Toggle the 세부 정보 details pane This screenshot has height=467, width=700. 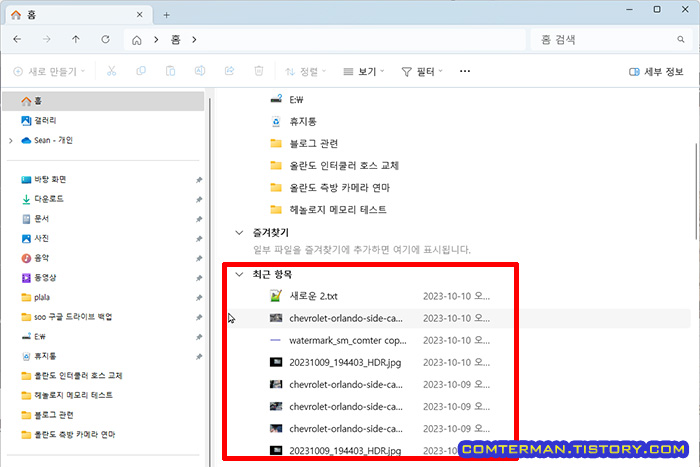pyautogui.click(x=656, y=71)
